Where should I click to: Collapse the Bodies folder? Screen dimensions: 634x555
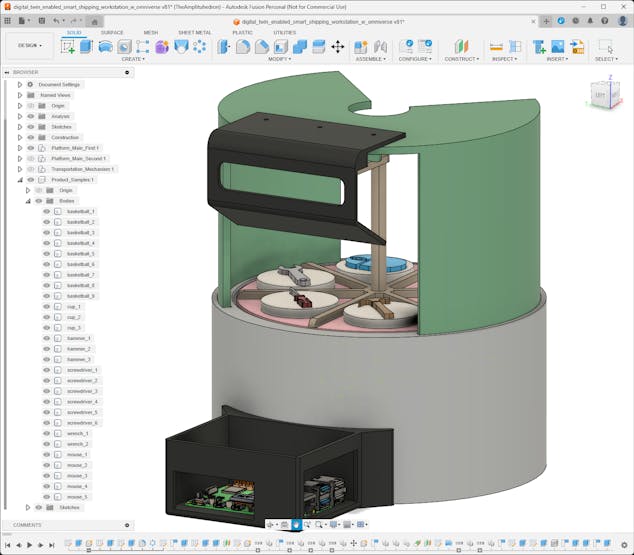click(x=28, y=201)
